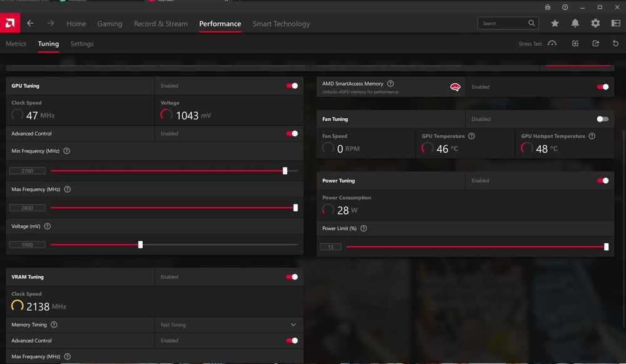Viewport: 626px width, 364px height.
Task: Click the Stress Test label
Action: tap(530, 44)
